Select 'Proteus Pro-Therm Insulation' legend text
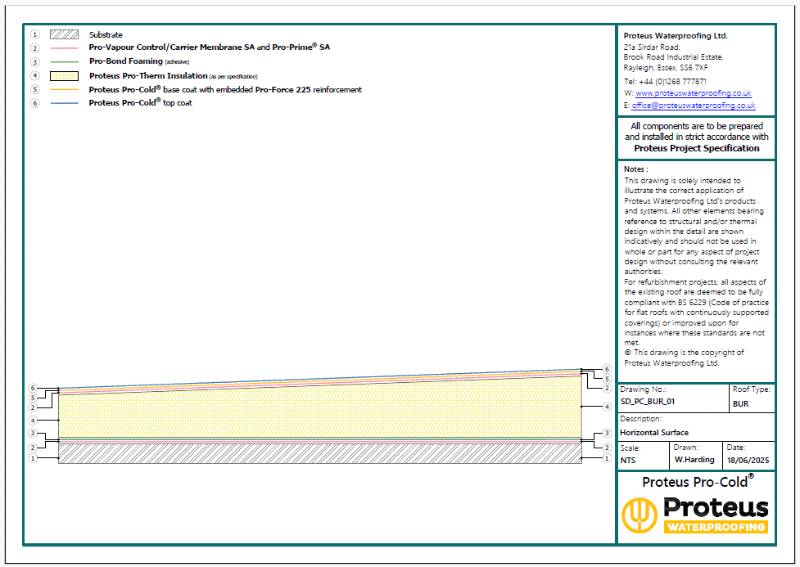Screen dimensions: 800x567 (148, 76)
